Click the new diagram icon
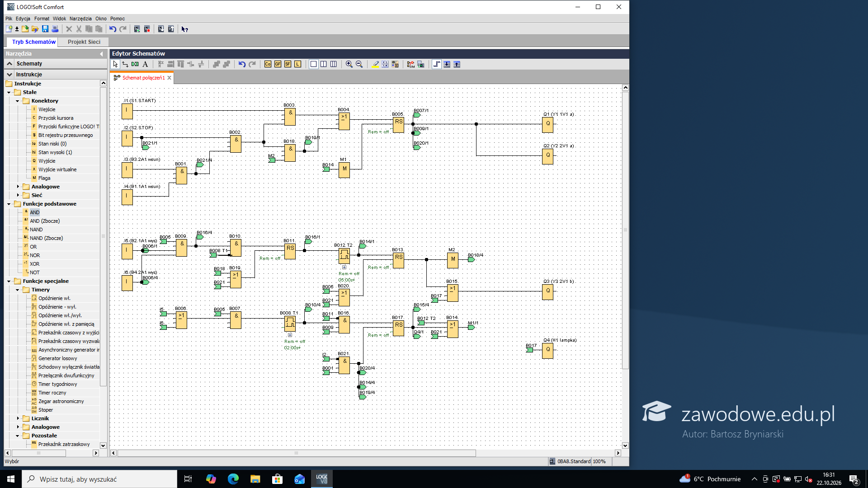 pyautogui.click(x=9, y=29)
